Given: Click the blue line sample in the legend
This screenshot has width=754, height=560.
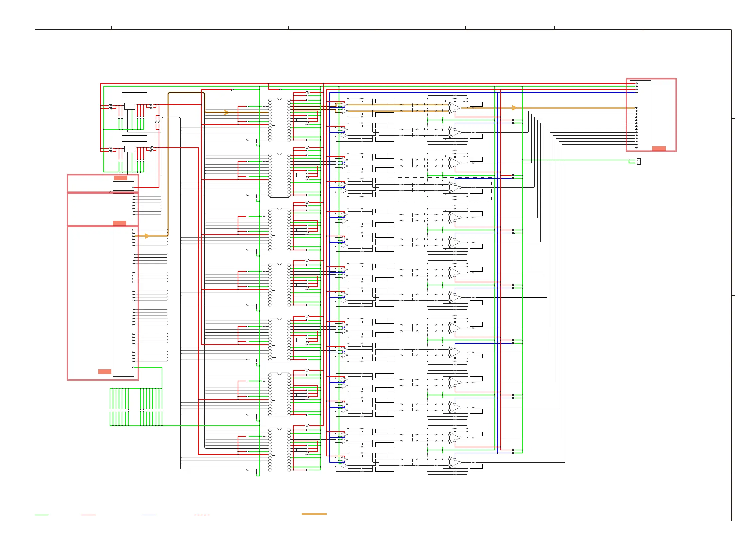Looking at the screenshot, I should tap(148, 515).
